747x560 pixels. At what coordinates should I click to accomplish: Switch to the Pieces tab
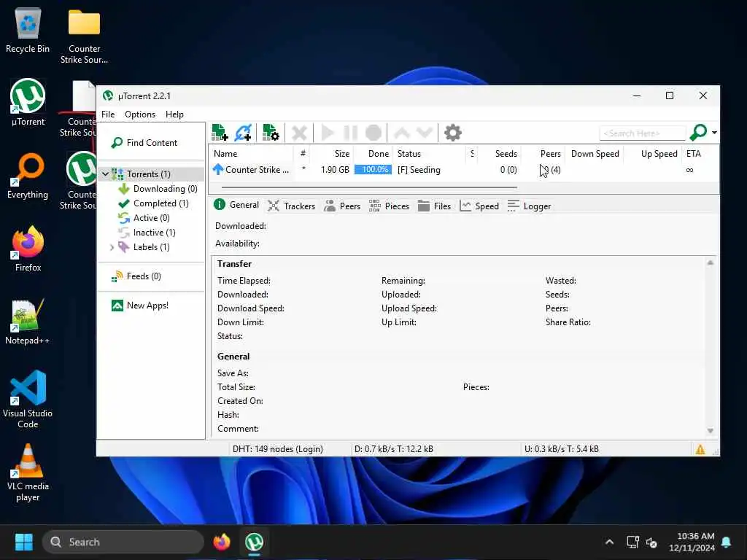coord(389,206)
